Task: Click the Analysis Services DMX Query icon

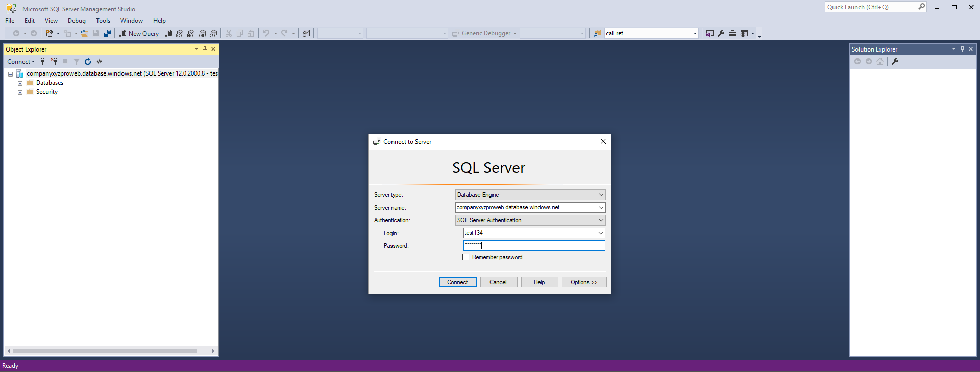Action: [x=191, y=33]
